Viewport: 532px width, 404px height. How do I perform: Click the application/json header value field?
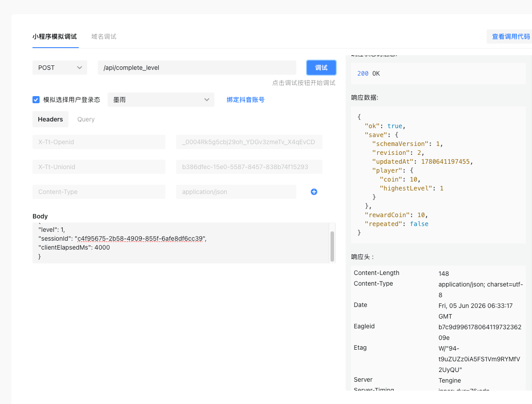(236, 192)
